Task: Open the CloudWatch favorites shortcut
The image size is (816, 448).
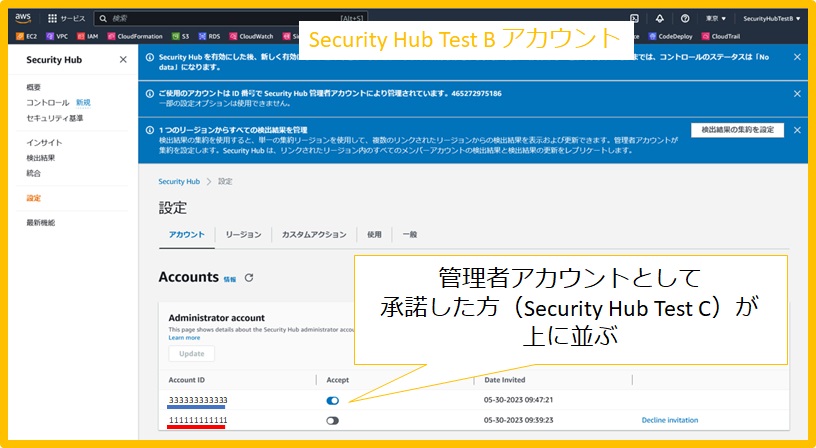Action: 251,36
